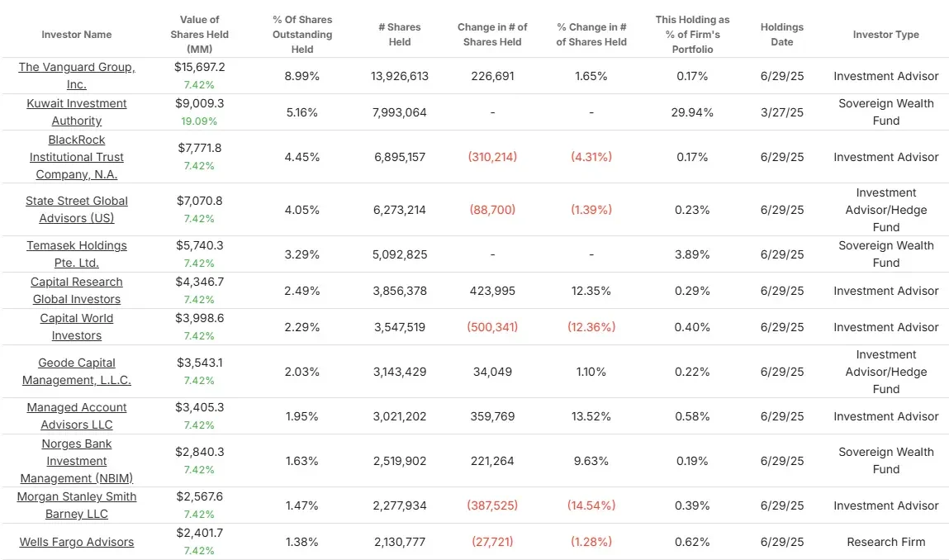Click the Holdings Date column header
Image resolution: width=949 pixels, height=560 pixels.
(782, 35)
